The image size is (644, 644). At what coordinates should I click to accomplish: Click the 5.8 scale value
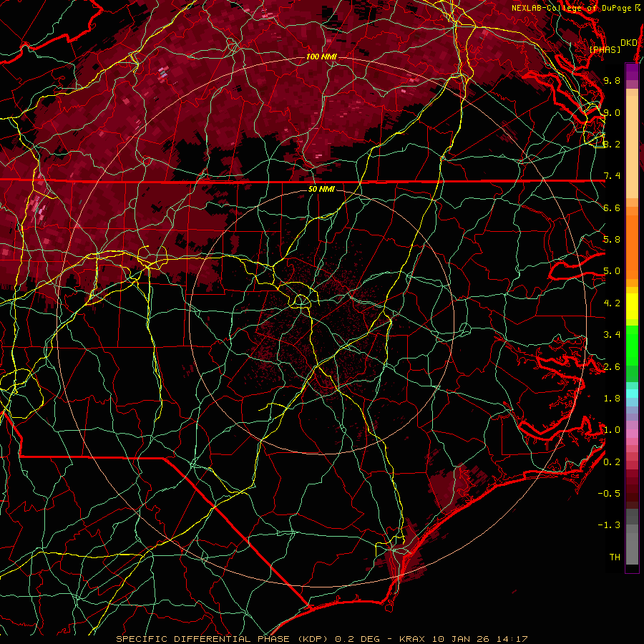612,239
